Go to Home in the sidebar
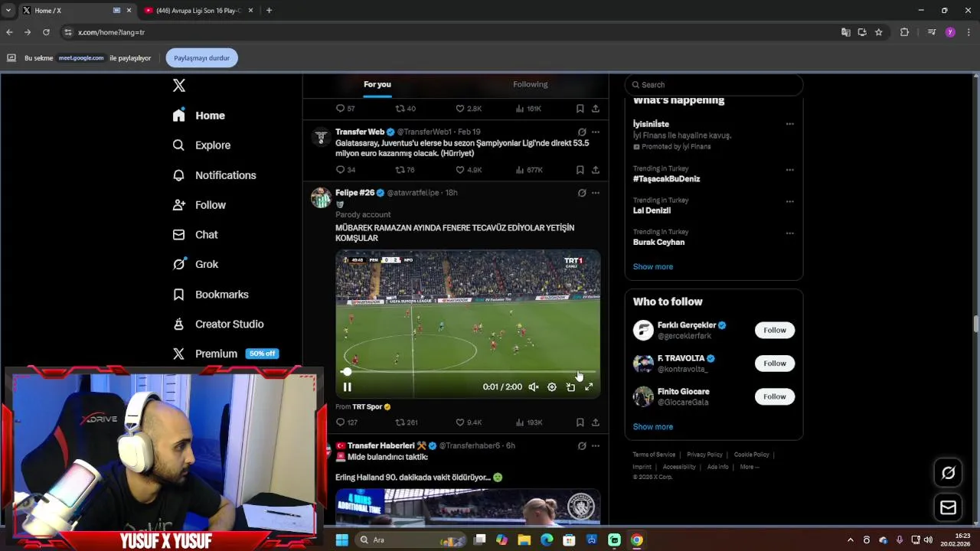Screen dimensions: 980x551 199,116
